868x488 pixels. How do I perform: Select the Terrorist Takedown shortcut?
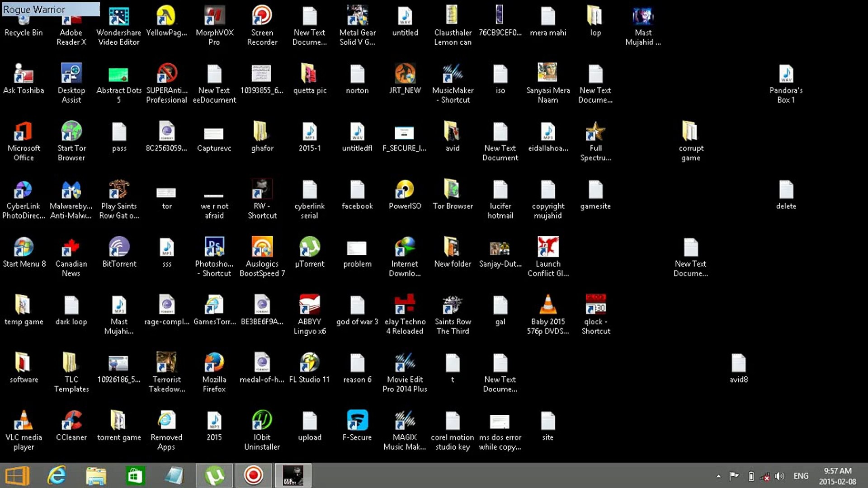point(167,373)
